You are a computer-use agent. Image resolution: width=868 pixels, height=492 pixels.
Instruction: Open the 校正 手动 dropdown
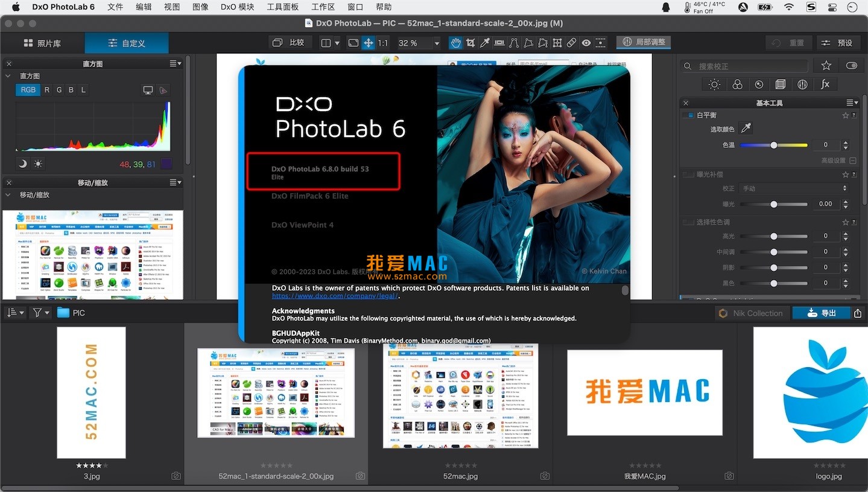pos(792,188)
